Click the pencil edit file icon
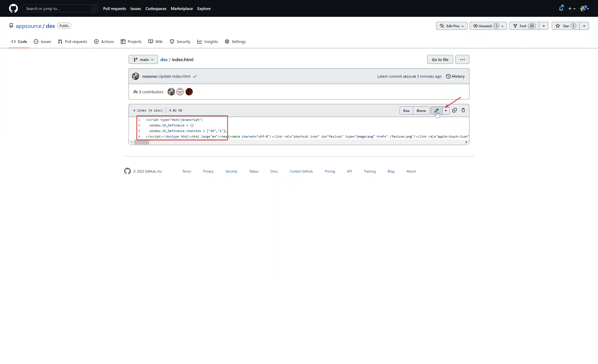This screenshot has width=598, height=364. coord(436,110)
